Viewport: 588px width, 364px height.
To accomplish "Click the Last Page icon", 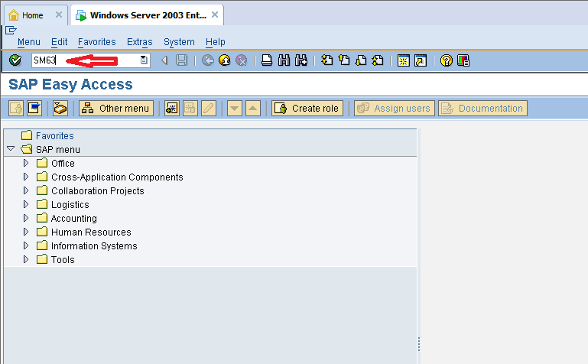I will point(378,60).
